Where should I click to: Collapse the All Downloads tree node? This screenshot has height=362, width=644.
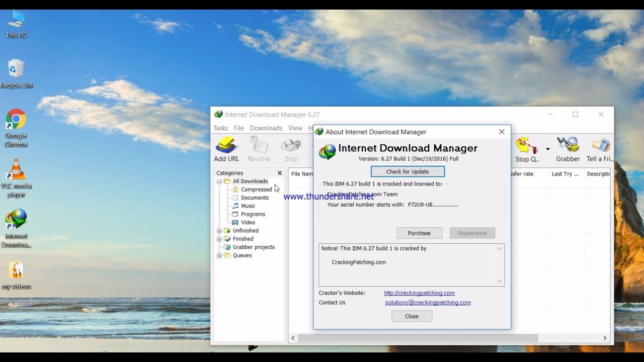pos(219,182)
